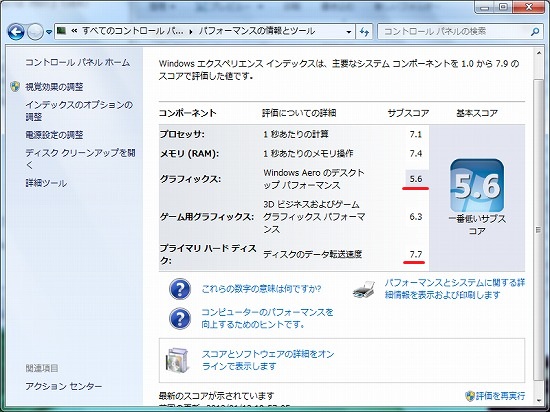Click the コントロール パネルの検索 search field
The width and height of the screenshot is (550, 412).
click(452, 32)
